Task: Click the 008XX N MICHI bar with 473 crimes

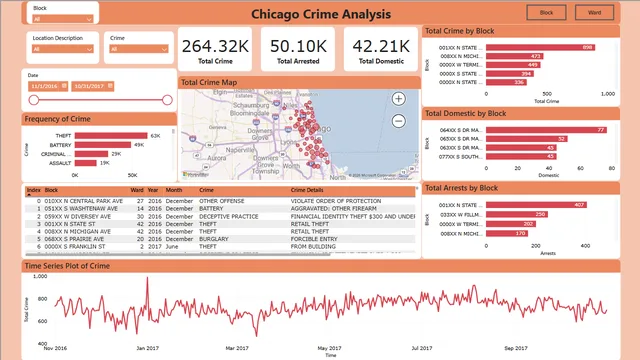Action: click(514, 56)
